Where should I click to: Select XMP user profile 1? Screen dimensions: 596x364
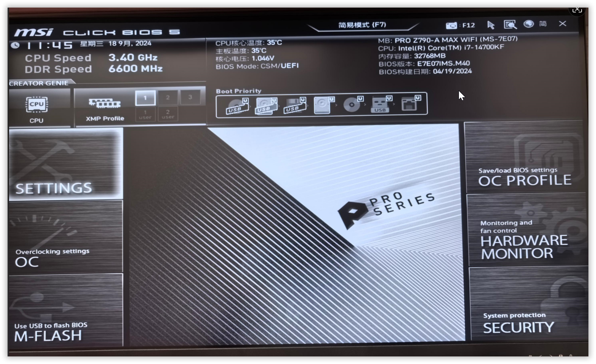click(x=145, y=114)
